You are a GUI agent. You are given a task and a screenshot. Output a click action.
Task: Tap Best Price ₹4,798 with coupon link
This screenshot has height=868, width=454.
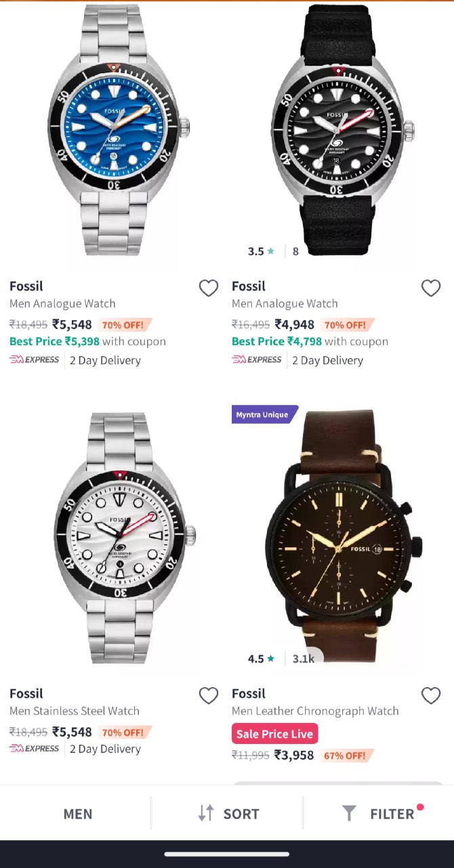pyautogui.click(x=309, y=341)
